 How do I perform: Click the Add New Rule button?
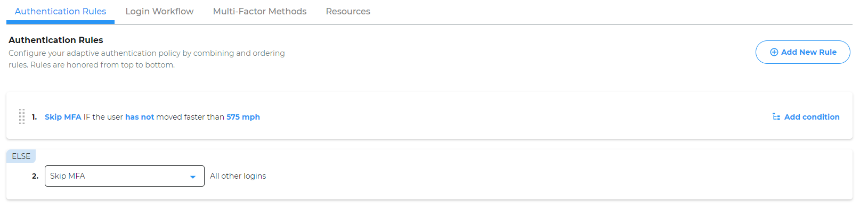[x=802, y=52]
